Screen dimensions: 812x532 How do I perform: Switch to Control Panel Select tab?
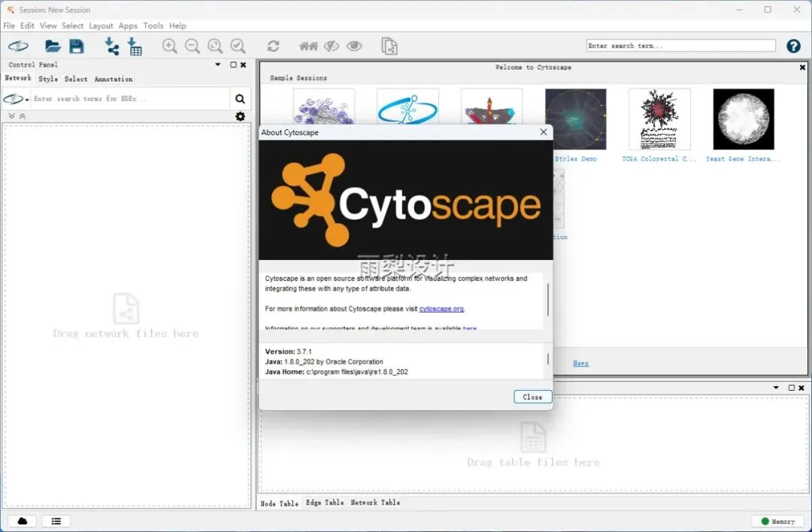coord(76,79)
